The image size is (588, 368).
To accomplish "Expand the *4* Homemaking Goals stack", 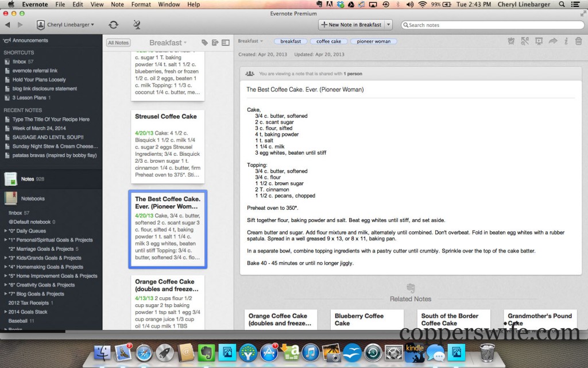I will tap(6, 267).
